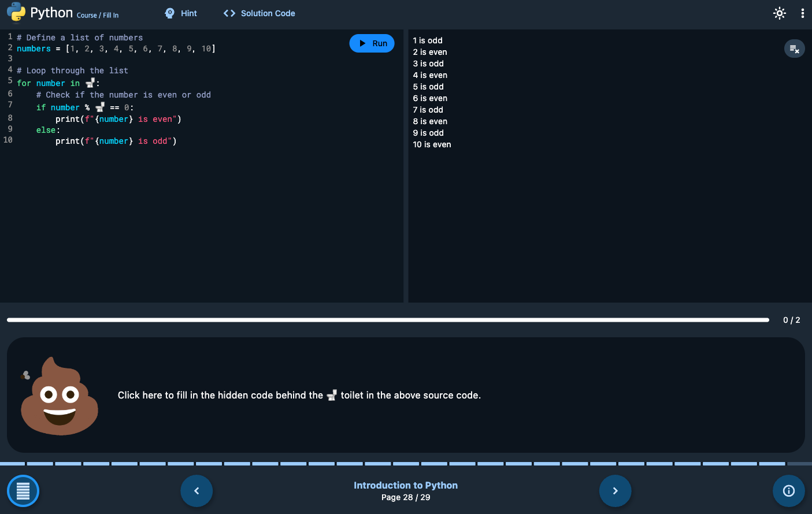Select the Introduction to Python title
This screenshot has height=514, width=812.
[406, 485]
